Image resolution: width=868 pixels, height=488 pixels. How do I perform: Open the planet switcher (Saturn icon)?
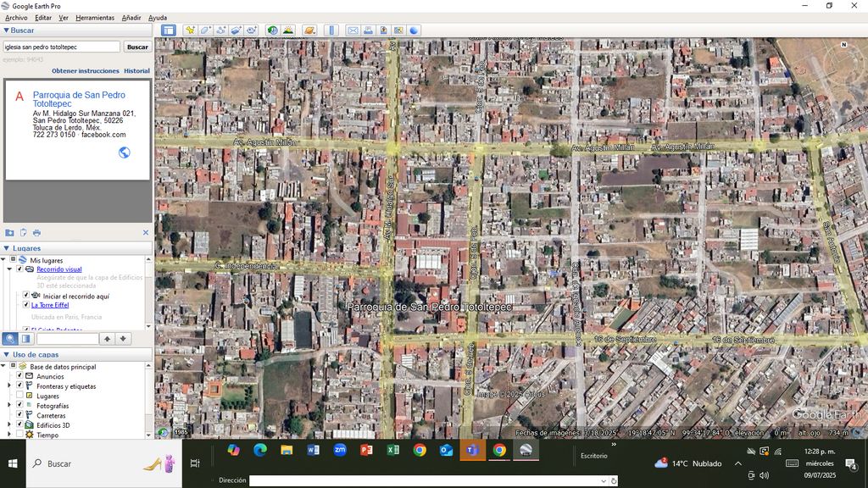[309, 30]
